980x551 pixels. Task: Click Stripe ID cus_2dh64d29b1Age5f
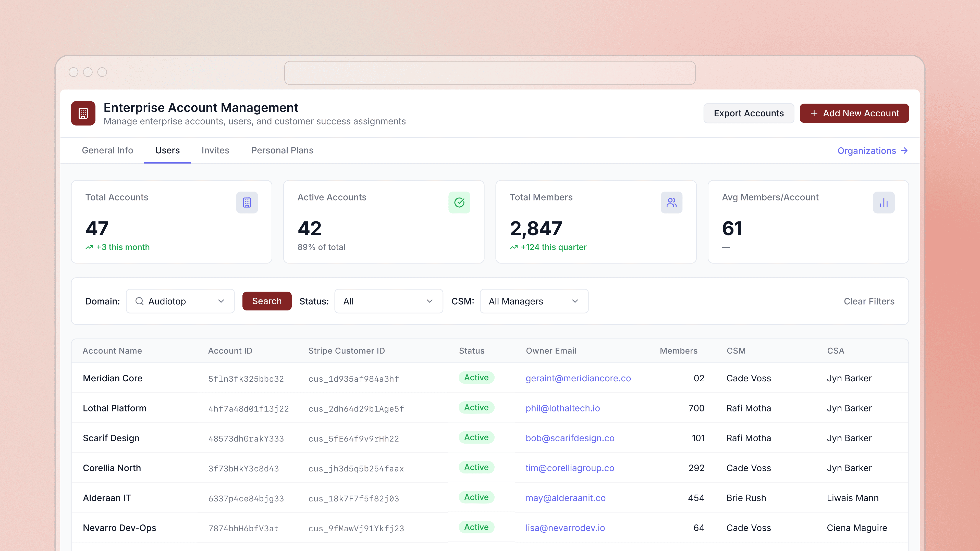pyautogui.click(x=356, y=409)
